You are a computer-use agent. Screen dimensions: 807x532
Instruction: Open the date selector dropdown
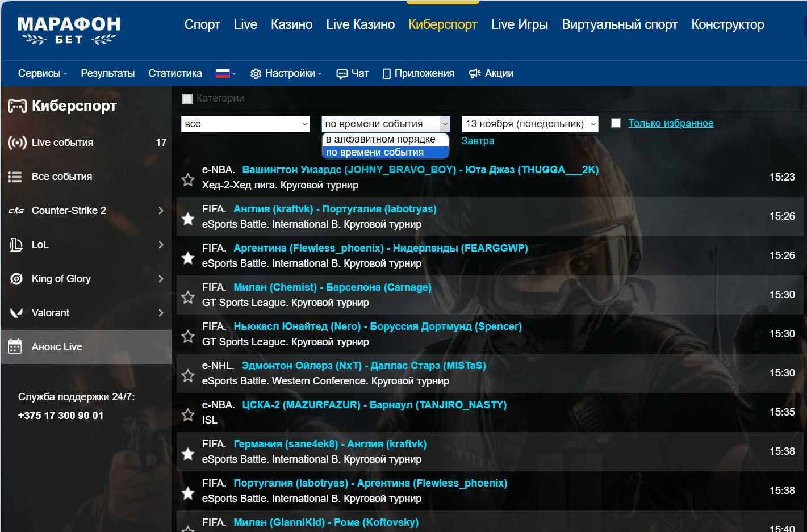click(x=530, y=124)
